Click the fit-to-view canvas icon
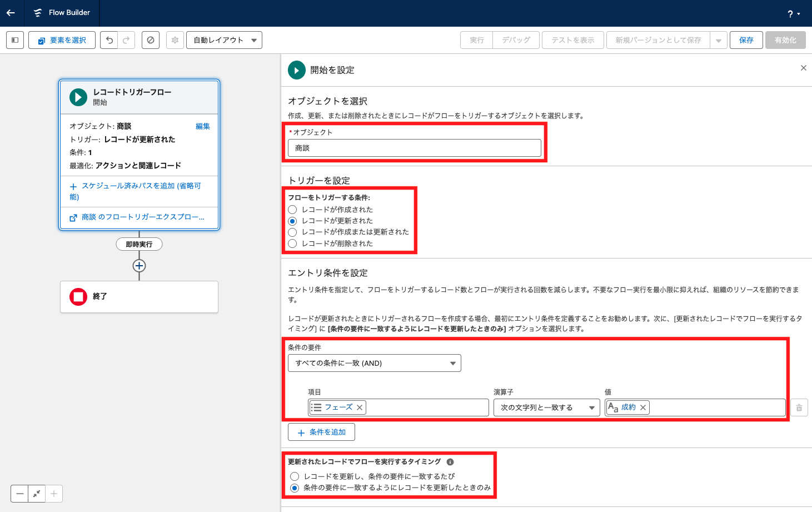The width and height of the screenshot is (812, 512). pos(37,494)
